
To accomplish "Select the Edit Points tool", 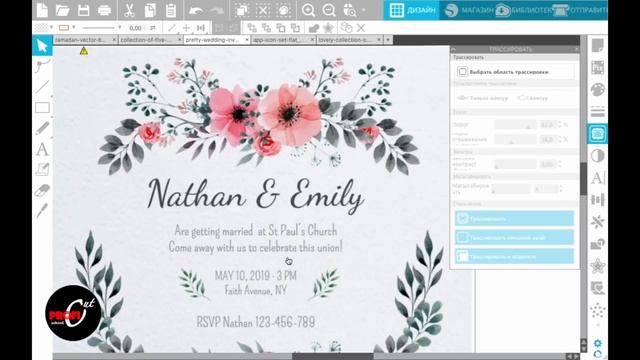I will 42,65.
